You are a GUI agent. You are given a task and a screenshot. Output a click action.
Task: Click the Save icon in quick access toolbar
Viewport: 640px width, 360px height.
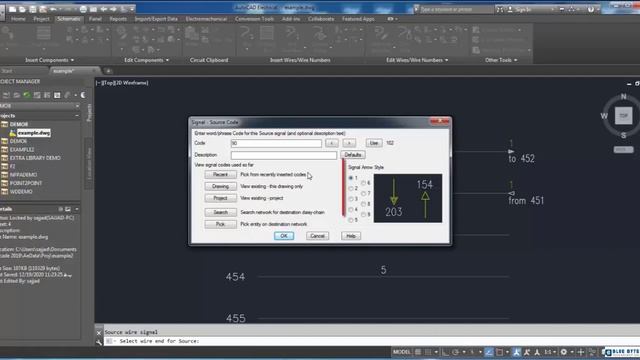click(x=33, y=9)
